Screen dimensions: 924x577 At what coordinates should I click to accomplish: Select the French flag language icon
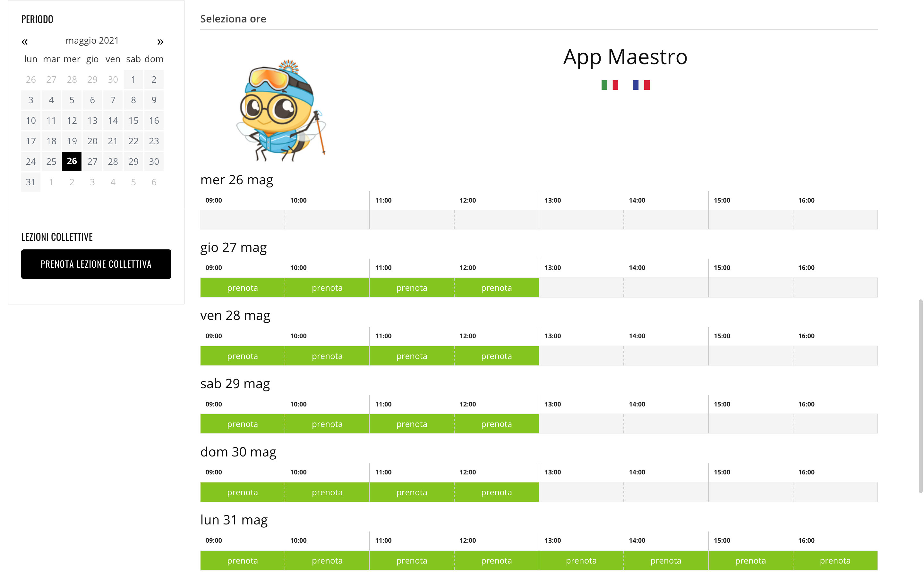click(x=641, y=85)
